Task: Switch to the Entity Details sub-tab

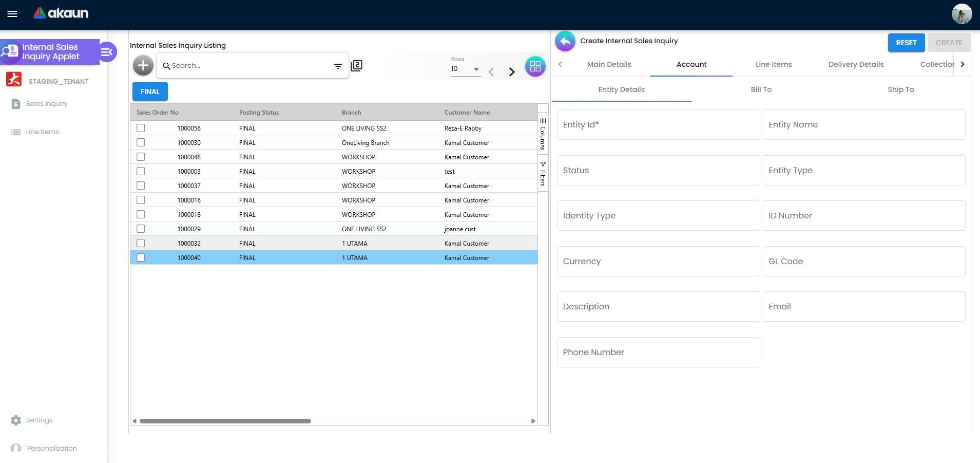Action: tap(621, 89)
